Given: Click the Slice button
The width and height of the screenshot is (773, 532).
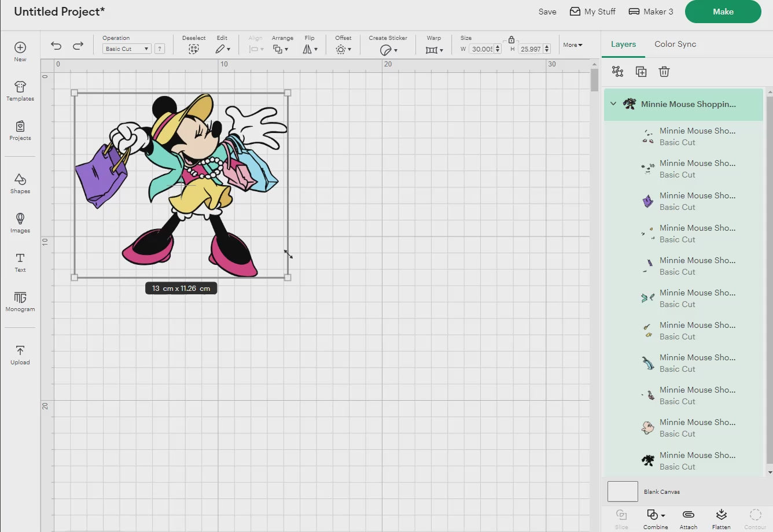Looking at the screenshot, I should point(621,519).
